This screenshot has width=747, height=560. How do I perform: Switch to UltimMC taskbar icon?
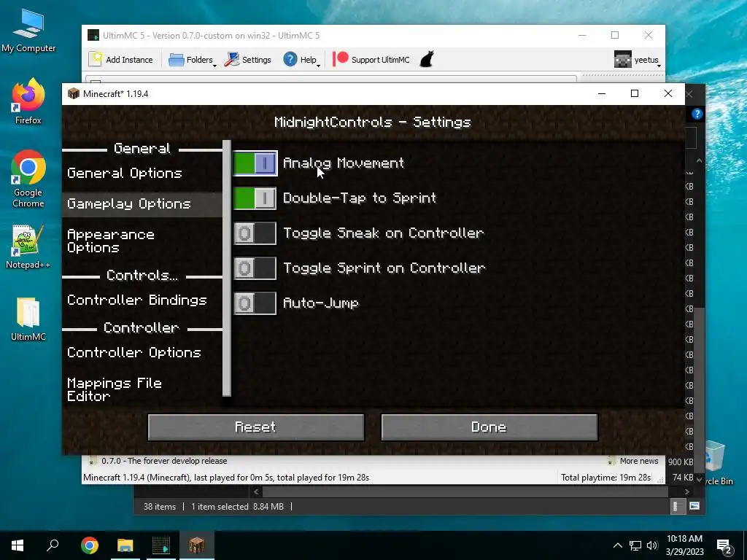coord(161,545)
